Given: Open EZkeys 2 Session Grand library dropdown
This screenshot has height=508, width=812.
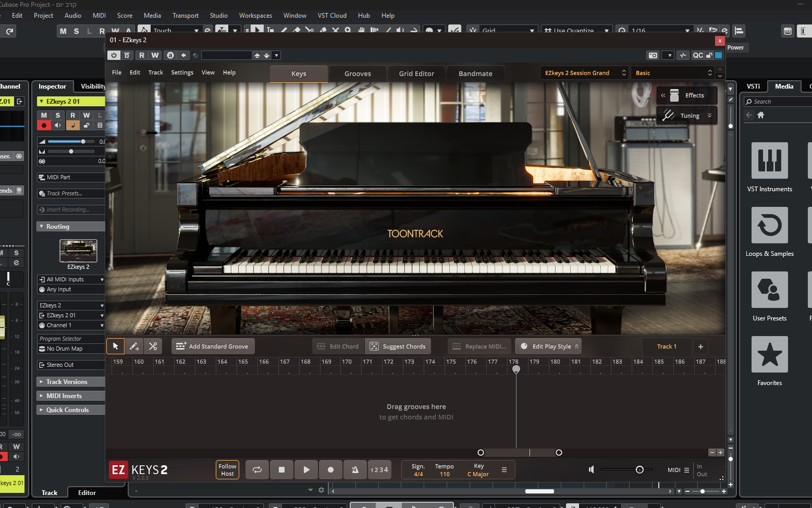Looking at the screenshot, I should pos(585,73).
